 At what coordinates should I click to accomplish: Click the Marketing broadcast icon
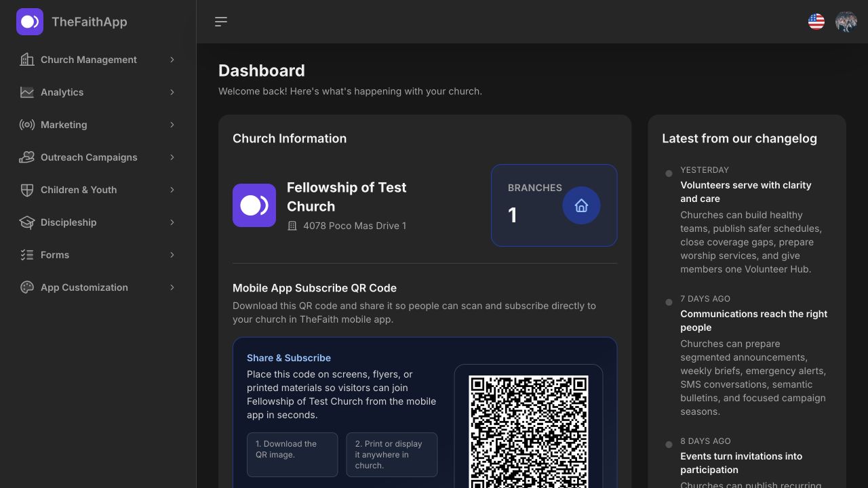27,125
